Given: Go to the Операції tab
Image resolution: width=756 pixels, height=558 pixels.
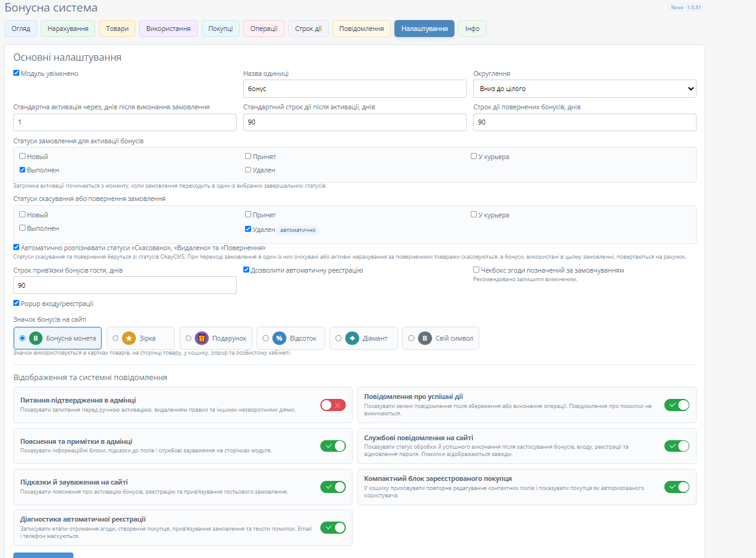Looking at the screenshot, I should (264, 29).
